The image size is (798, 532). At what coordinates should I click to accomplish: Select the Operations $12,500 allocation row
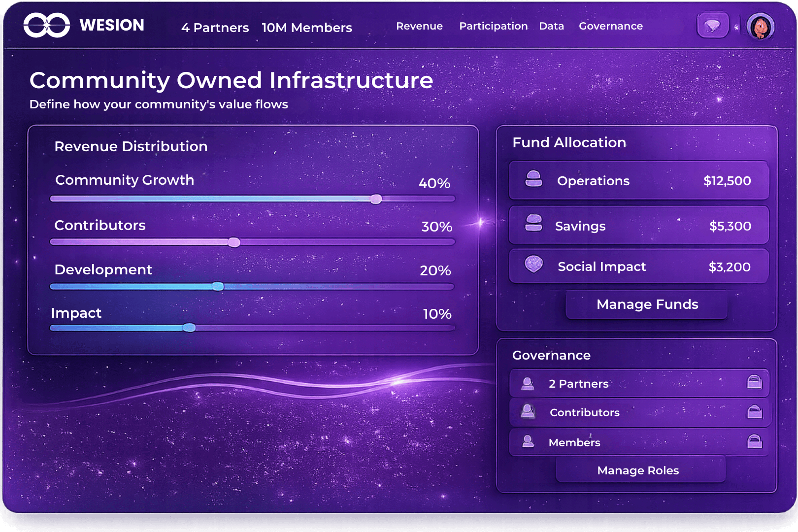638,180
